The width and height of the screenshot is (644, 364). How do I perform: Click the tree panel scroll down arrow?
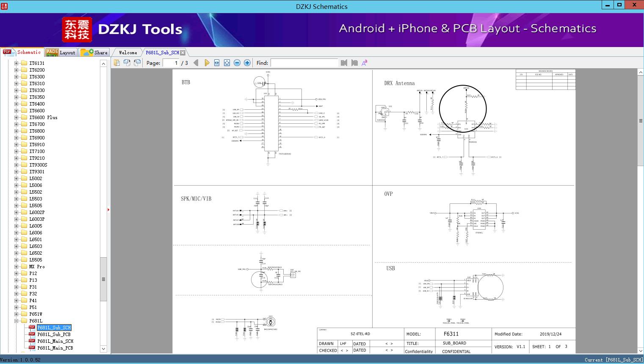coord(103,349)
